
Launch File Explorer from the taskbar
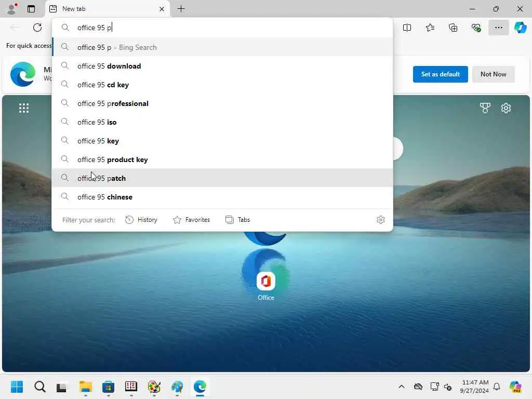pos(86,387)
